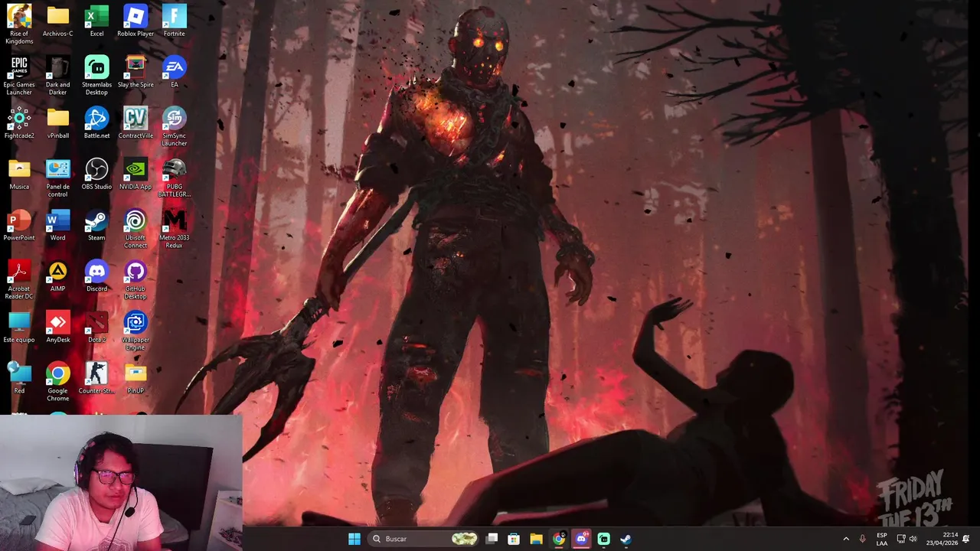The width and height of the screenshot is (980, 551).
Task: Select the AnyDesk shortcut
Action: 57,327
